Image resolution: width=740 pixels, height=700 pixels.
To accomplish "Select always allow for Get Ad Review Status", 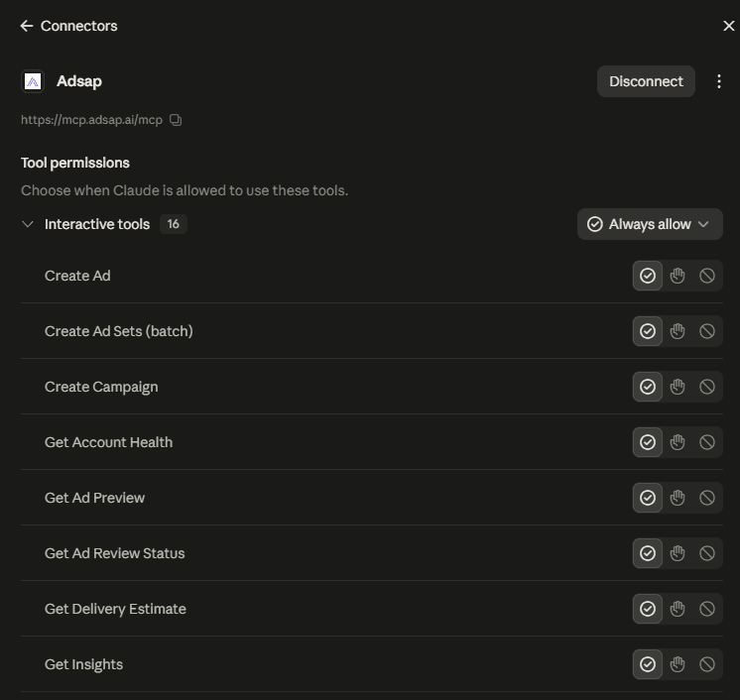I will pos(648,553).
